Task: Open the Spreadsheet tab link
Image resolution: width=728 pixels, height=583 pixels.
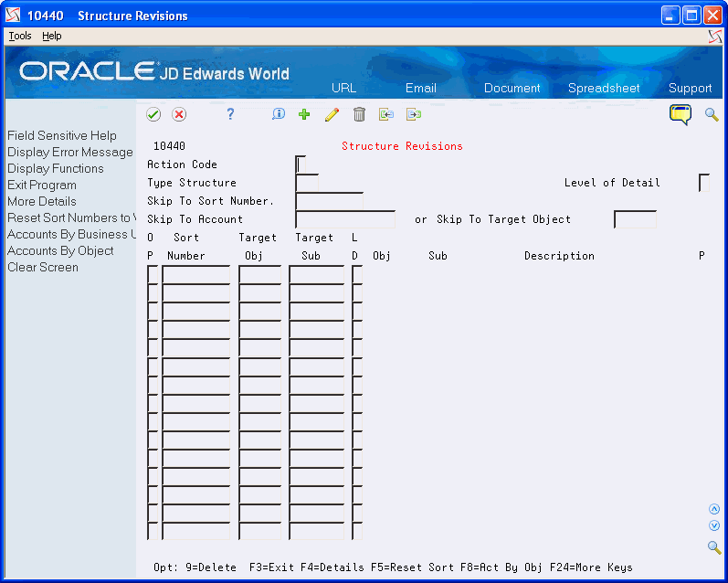Action: [604, 88]
